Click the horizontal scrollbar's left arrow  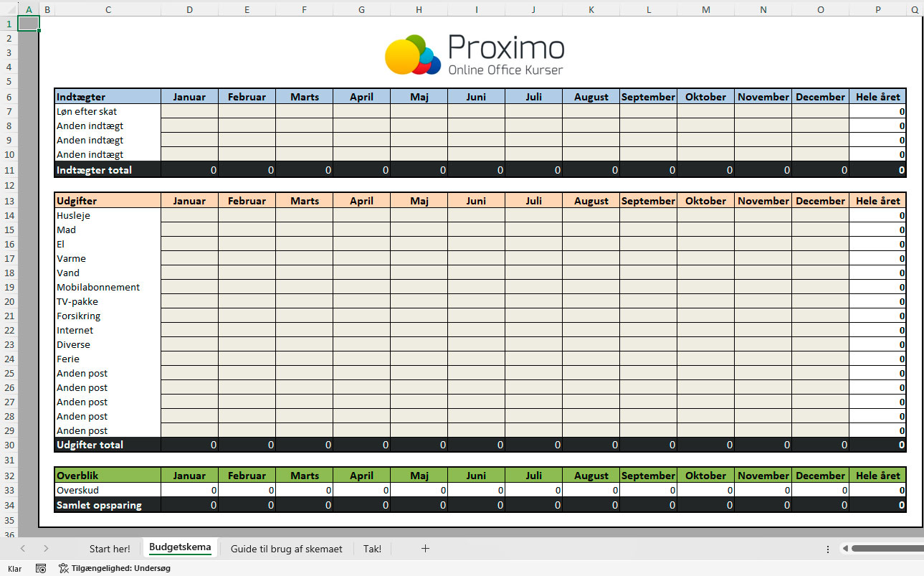[844, 548]
